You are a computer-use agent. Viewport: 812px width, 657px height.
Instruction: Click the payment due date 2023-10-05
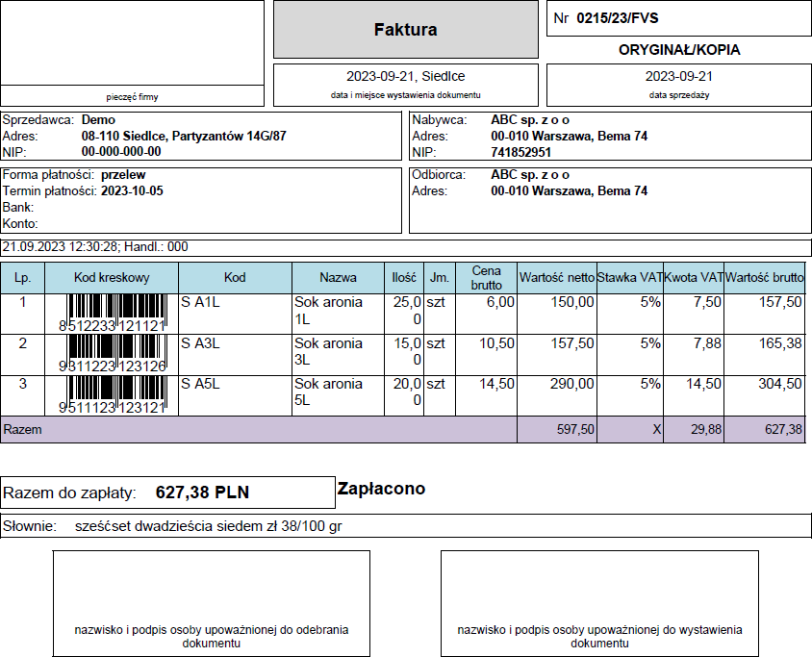(132, 191)
